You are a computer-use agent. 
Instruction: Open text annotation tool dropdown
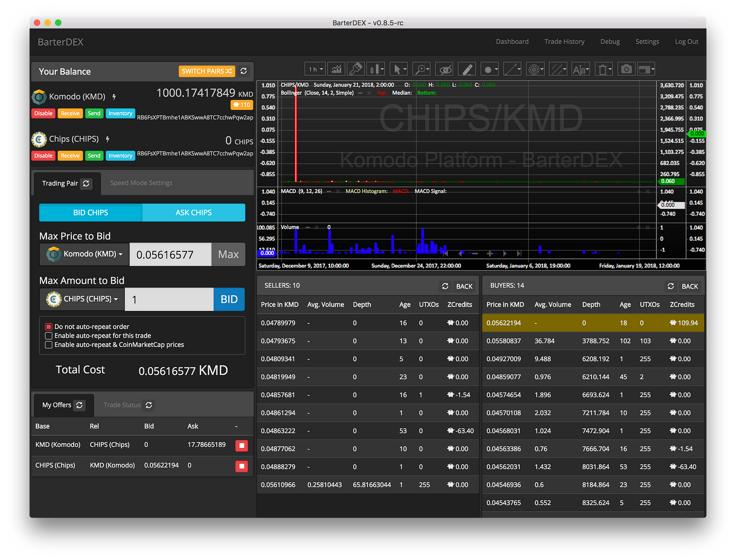coord(581,69)
